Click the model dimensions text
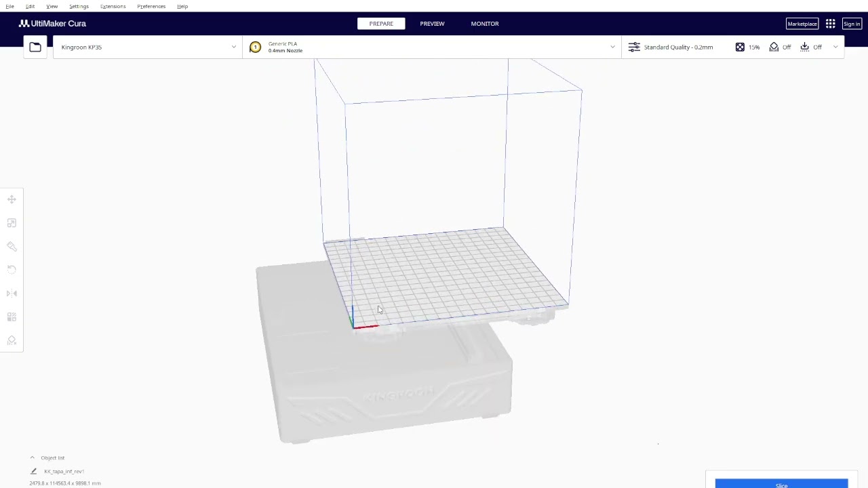868x488 pixels. [65, 483]
